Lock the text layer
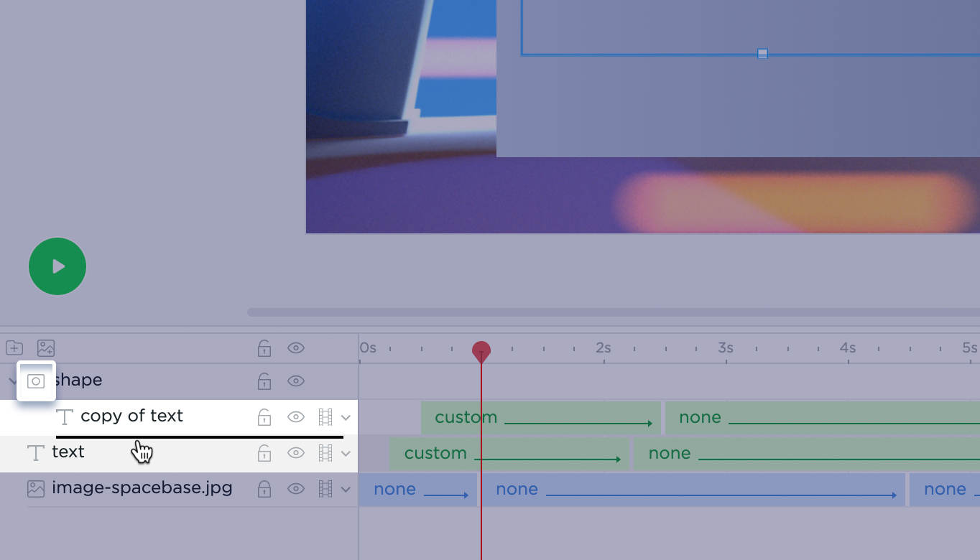 pos(264,453)
